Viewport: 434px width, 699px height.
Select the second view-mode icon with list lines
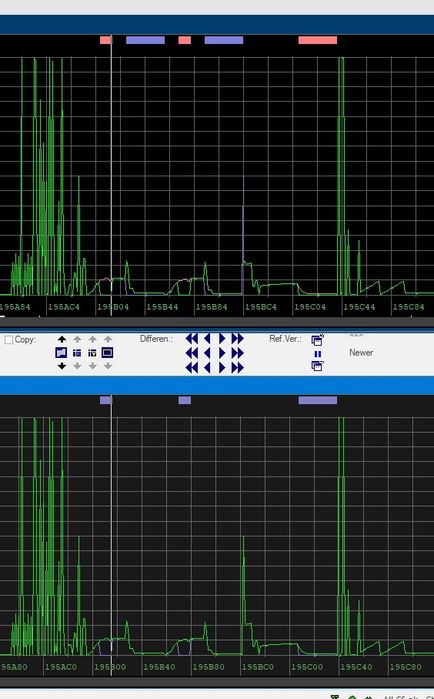(77, 353)
